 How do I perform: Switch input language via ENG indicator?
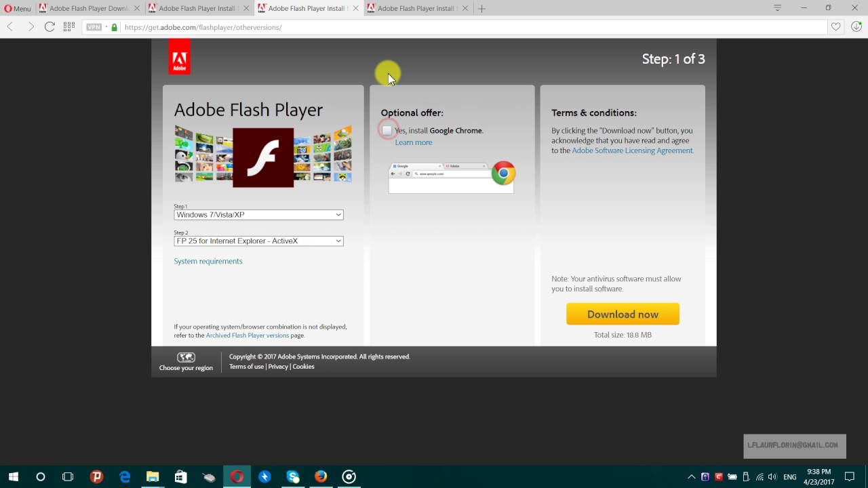point(790,477)
